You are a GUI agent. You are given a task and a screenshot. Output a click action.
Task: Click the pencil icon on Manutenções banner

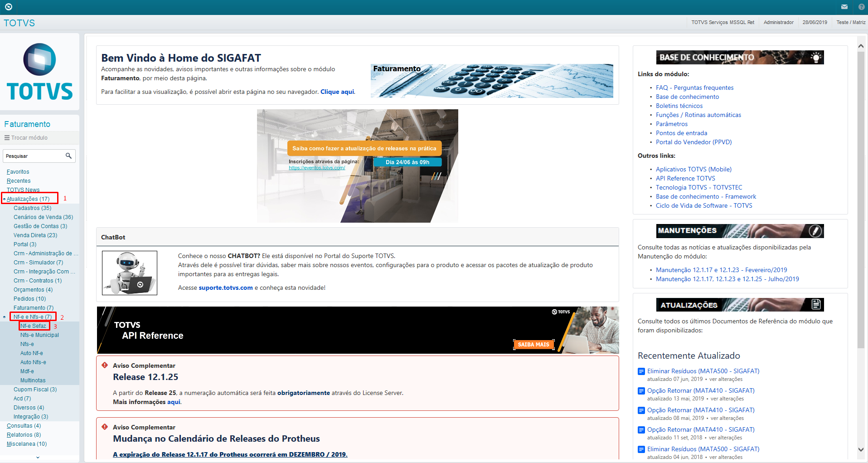pos(815,231)
